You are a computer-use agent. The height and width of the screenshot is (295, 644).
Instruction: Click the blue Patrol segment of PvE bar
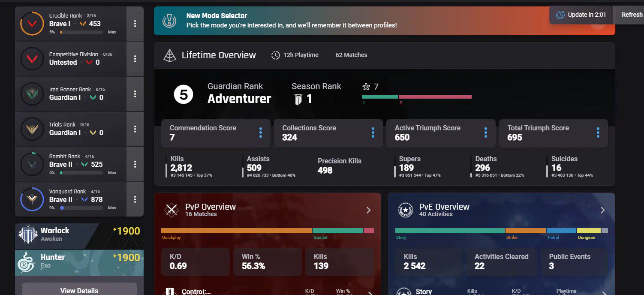tap(561, 231)
